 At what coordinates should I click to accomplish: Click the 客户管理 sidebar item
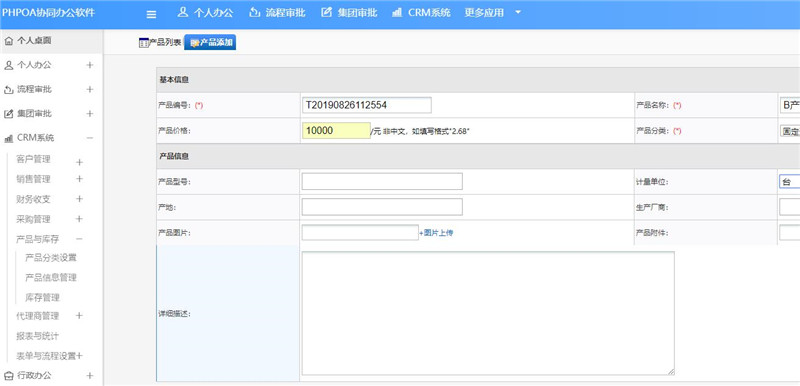tap(34, 159)
